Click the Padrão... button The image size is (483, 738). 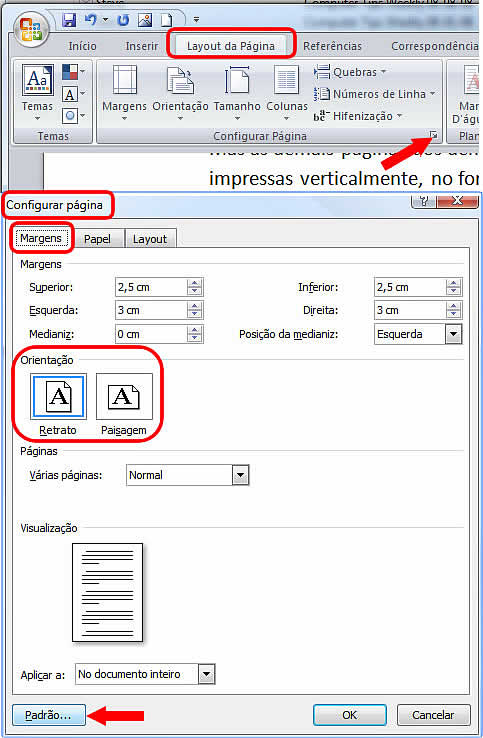point(49,715)
